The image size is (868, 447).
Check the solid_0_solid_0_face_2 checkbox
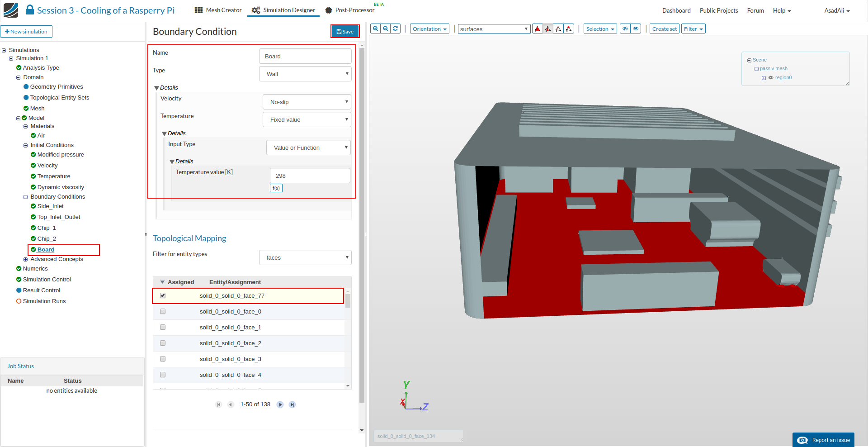(163, 343)
